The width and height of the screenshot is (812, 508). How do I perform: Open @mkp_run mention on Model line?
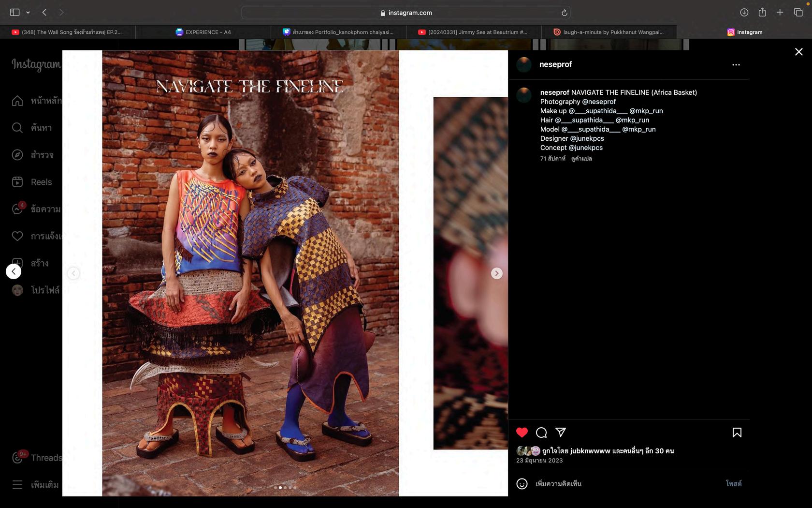point(639,129)
